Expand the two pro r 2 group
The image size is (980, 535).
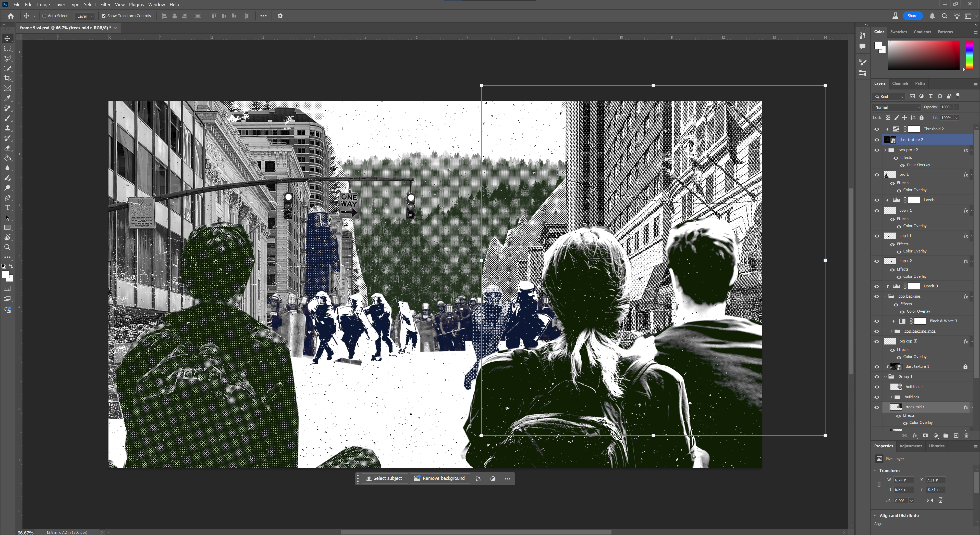[x=885, y=150]
